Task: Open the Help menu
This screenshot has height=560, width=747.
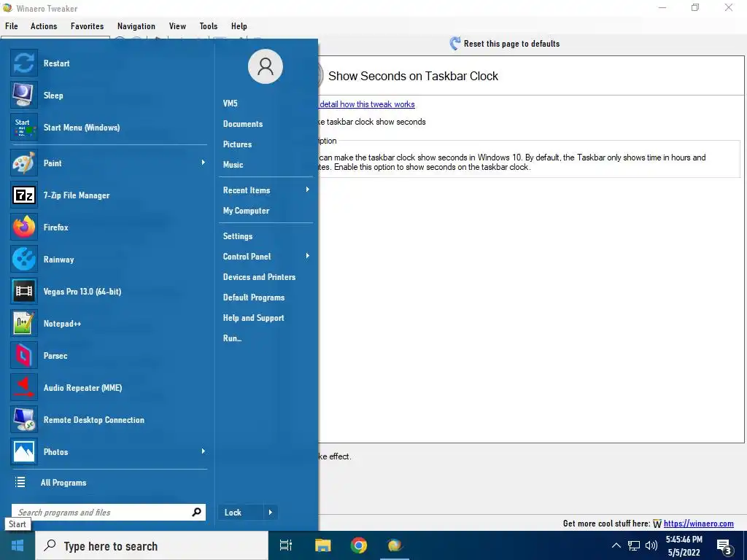Action: 239,26
